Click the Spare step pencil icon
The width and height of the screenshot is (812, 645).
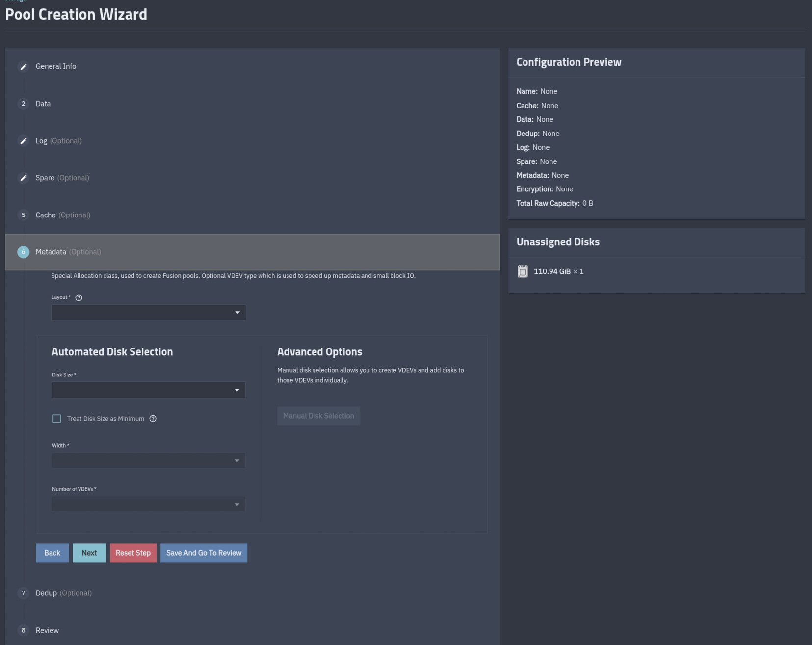[23, 178]
